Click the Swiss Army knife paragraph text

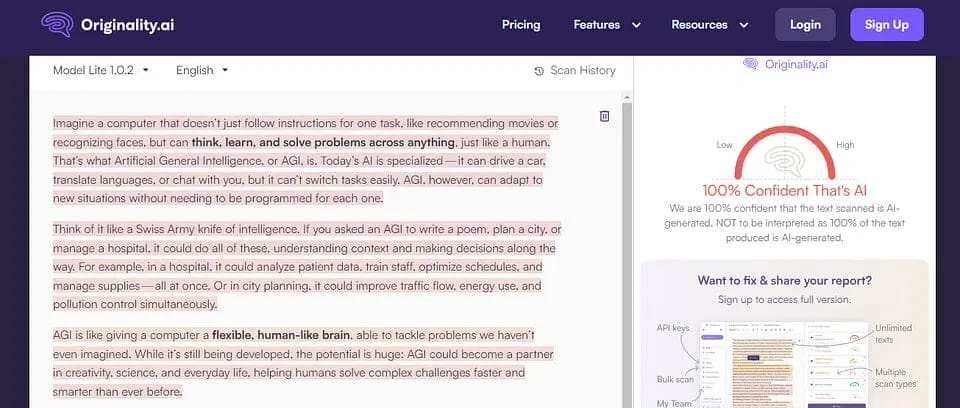click(x=305, y=266)
